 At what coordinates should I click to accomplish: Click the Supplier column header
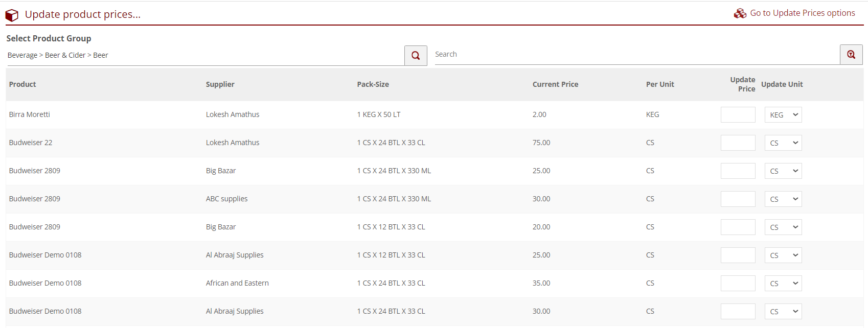[220, 84]
